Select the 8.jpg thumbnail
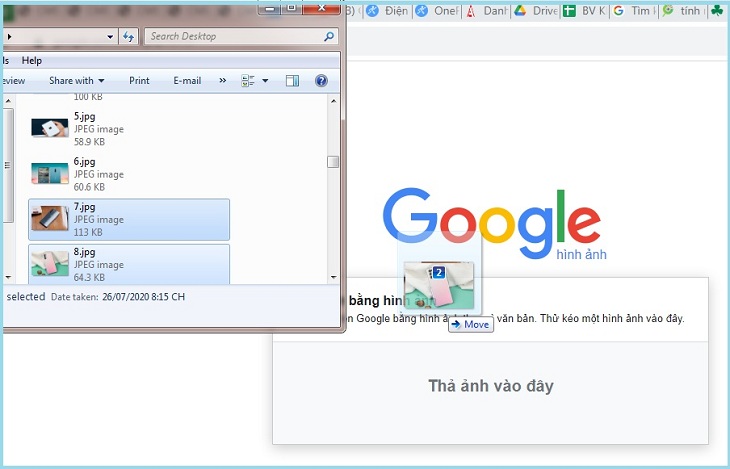This screenshot has height=469, width=730. (50, 264)
